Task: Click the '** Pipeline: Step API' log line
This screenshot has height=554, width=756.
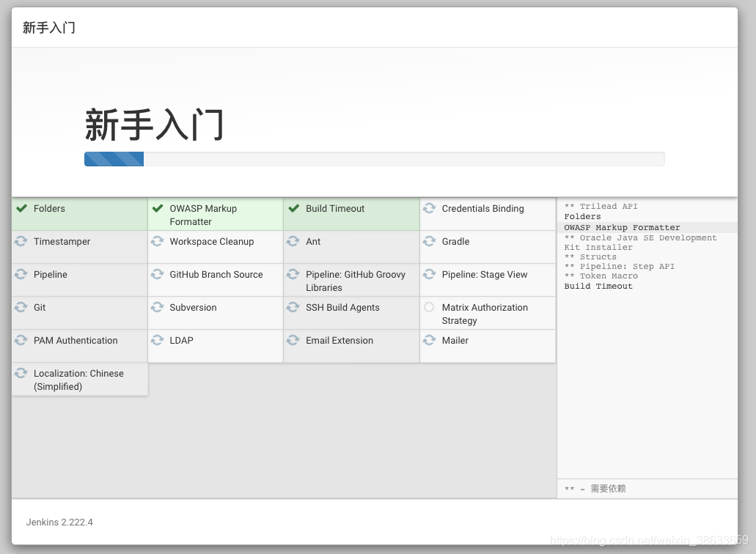Action: point(619,267)
